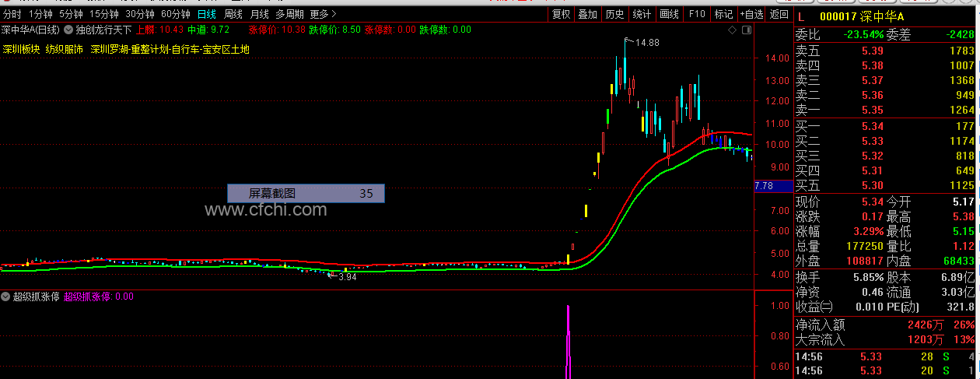
Task: Select the 卖四 5.38 order row
Action: point(885,65)
